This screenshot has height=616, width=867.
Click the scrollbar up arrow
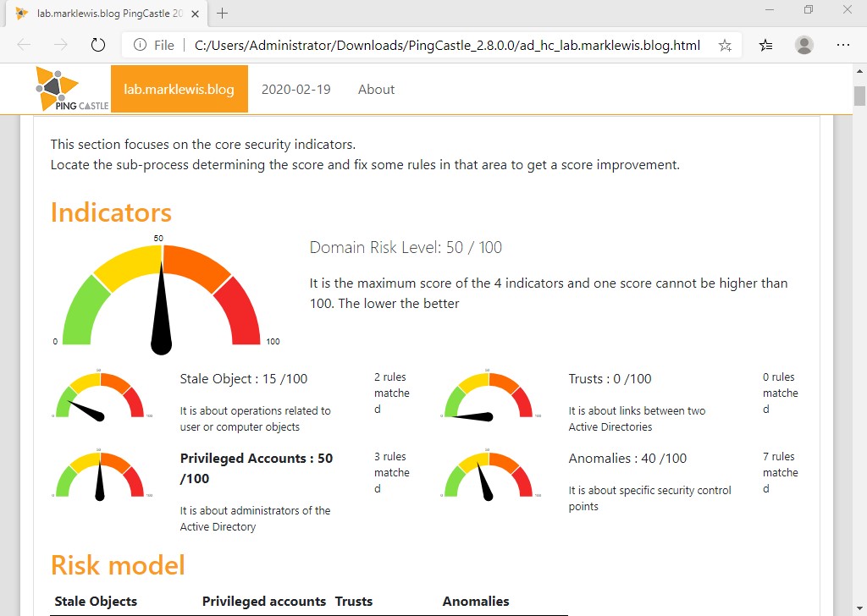[x=859, y=71]
